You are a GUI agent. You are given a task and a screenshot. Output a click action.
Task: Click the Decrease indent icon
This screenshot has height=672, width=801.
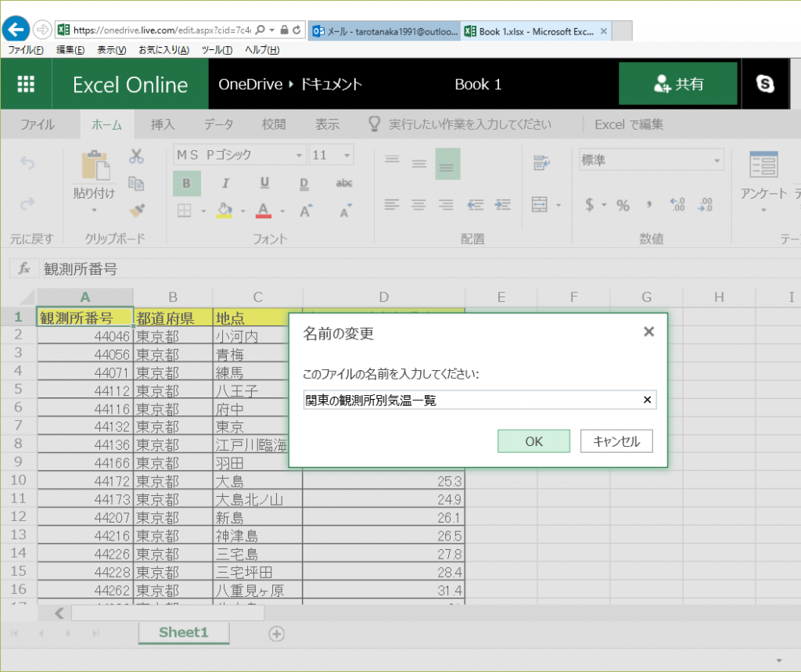pos(475,205)
